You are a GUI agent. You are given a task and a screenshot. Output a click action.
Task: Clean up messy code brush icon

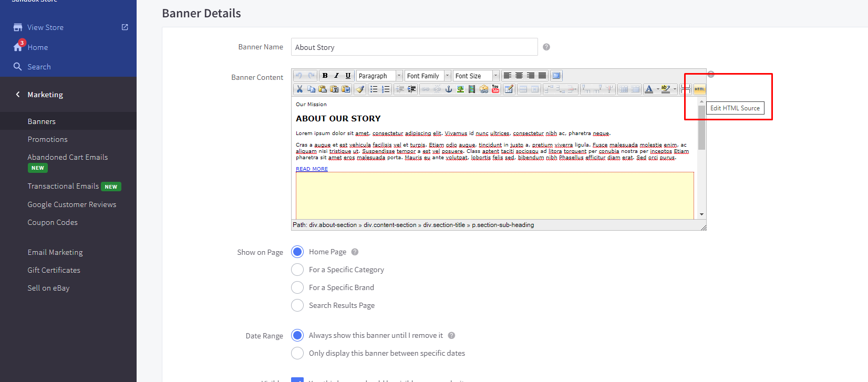360,89
